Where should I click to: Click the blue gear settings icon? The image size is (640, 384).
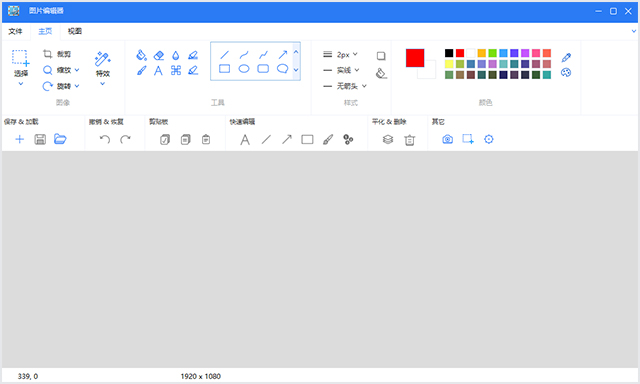pyautogui.click(x=489, y=140)
